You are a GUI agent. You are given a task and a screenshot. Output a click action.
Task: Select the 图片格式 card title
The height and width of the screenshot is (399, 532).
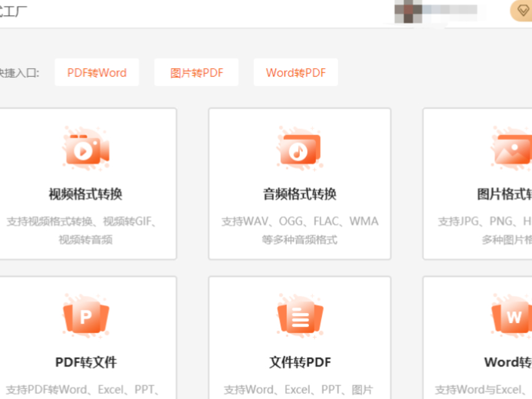point(504,194)
